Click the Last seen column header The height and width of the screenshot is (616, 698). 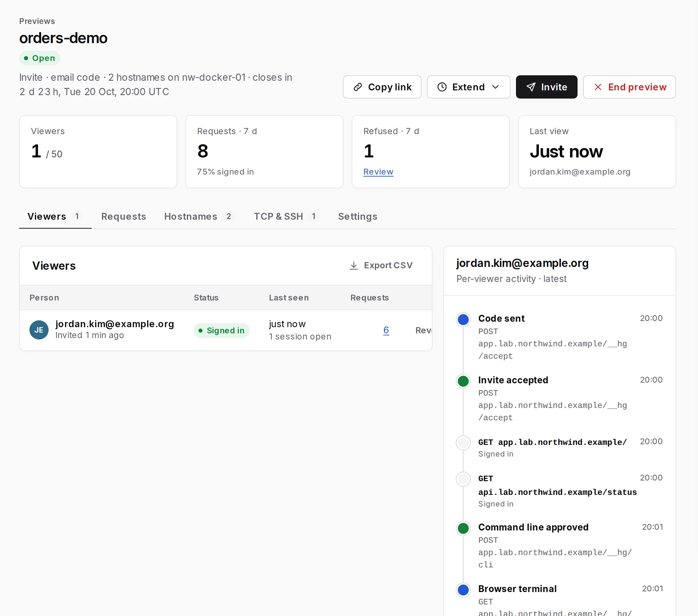[x=289, y=298]
